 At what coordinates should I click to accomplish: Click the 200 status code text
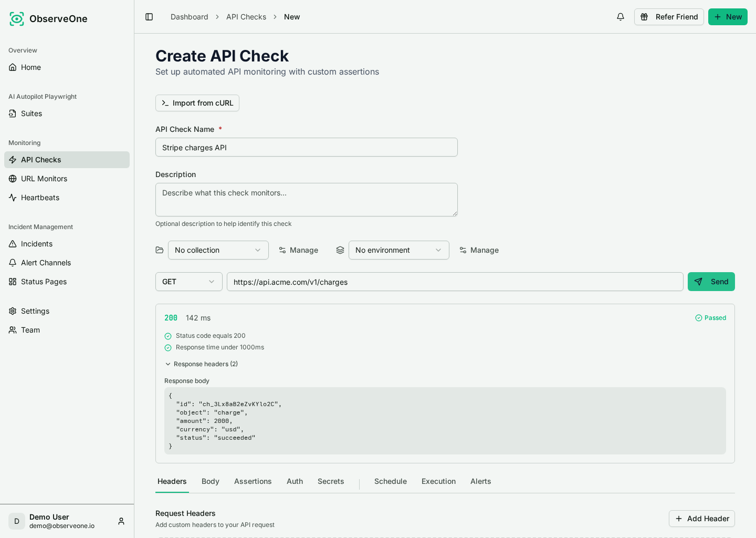(x=171, y=318)
